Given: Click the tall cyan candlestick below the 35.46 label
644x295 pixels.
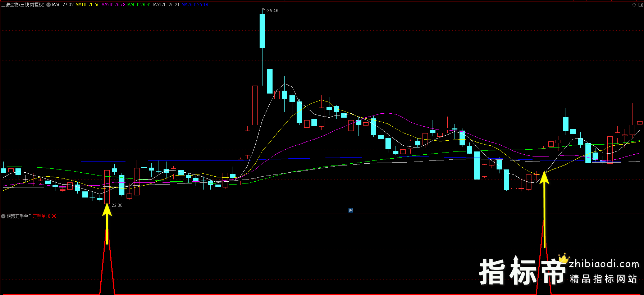Looking at the screenshot, I should click(x=262, y=31).
